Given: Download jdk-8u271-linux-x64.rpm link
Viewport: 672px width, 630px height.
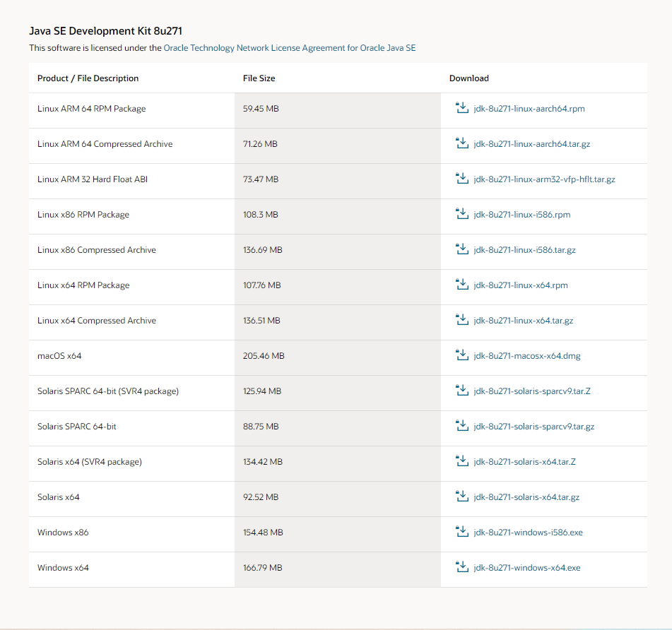Looking at the screenshot, I should coord(521,285).
